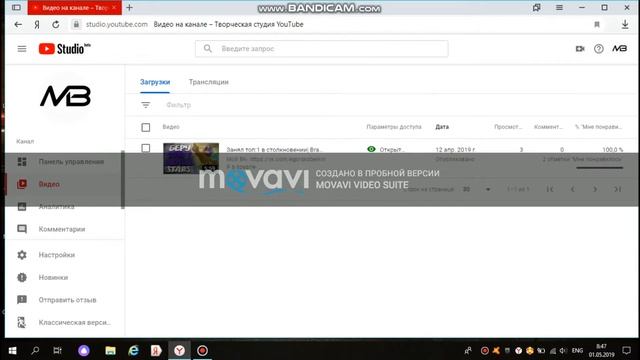Sort the table by Дата column
This screenshot has height=360, width=640.
pos(442,127)
